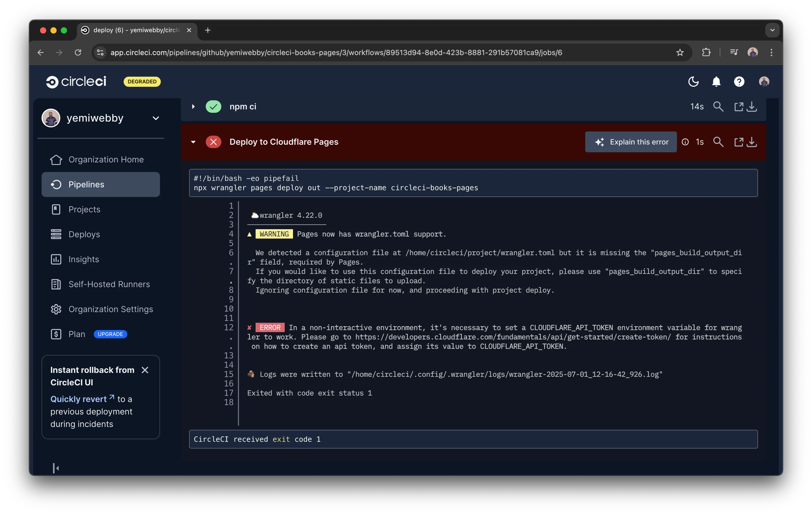Screen dimensions: 812x514
Task: Open npm ci output in new tab
Action: pyautogui.click(x=738, y=107)
